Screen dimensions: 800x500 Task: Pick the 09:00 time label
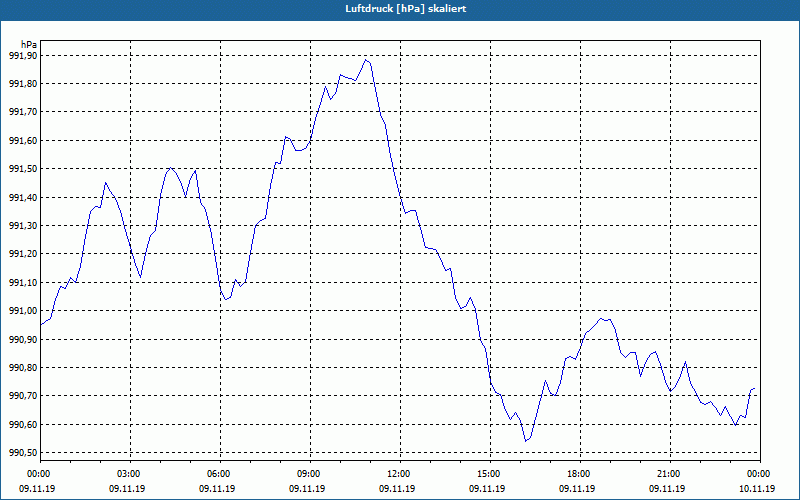pyautogui.click(x=309, y=474)
